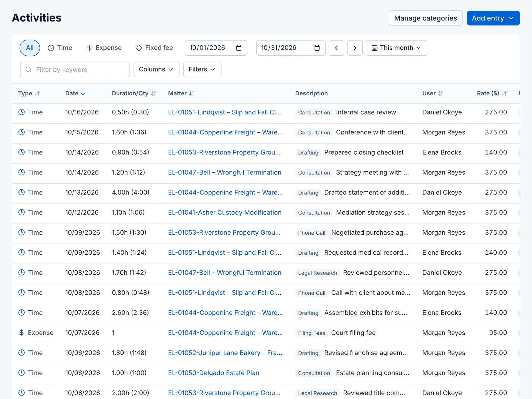Expand the Add entry dropdown

tap(493, 18)
